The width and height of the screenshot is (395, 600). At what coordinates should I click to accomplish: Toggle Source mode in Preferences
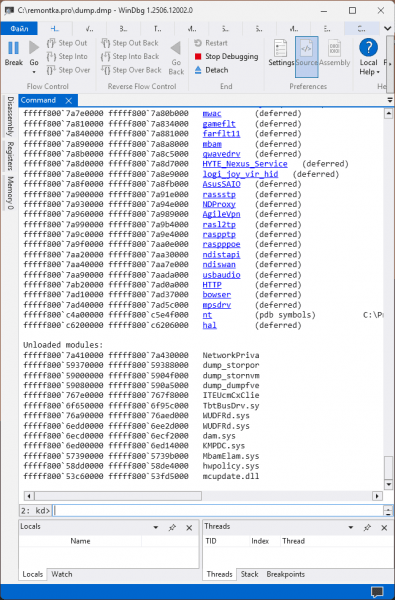(307, 57)
